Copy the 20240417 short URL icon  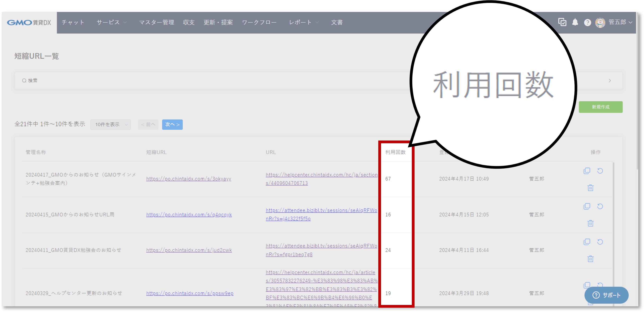(587, 171)
